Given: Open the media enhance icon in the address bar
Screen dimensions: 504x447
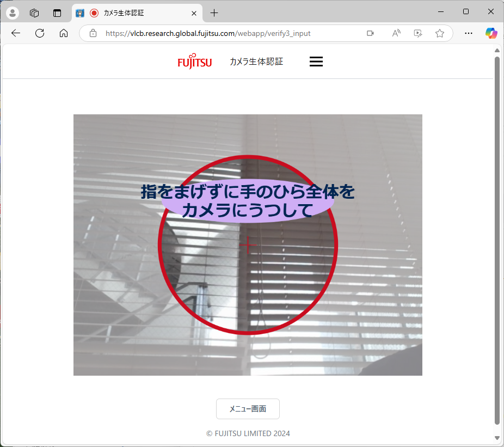Looking at the screenshot, I should (x=418, y=33).
